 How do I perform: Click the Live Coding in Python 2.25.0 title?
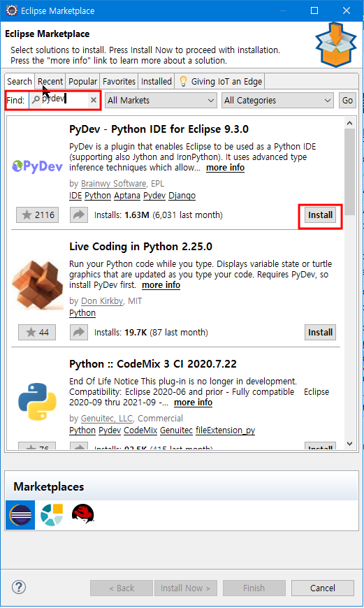[x=140, y=247]
